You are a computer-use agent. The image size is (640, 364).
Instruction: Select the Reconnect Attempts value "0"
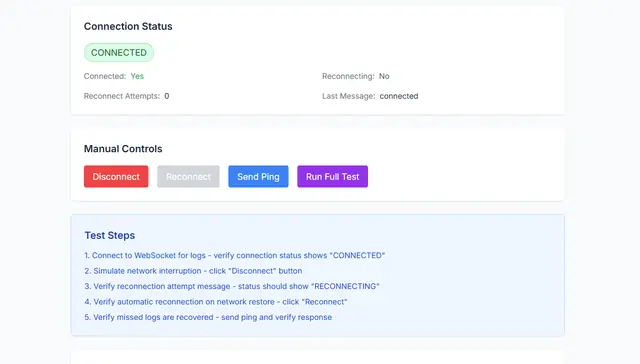pos(167,96)
